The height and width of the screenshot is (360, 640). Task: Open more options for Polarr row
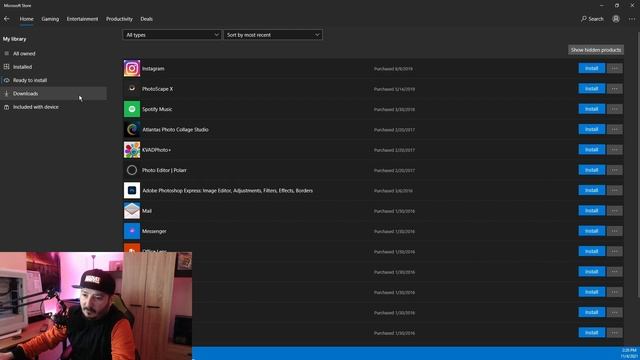(x=615, y=170)
